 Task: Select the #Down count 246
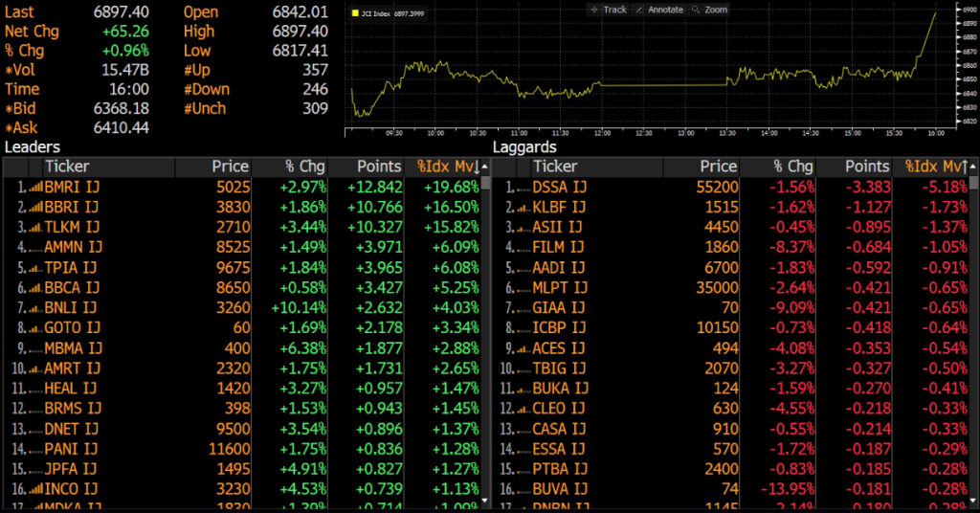click(315, 89)
